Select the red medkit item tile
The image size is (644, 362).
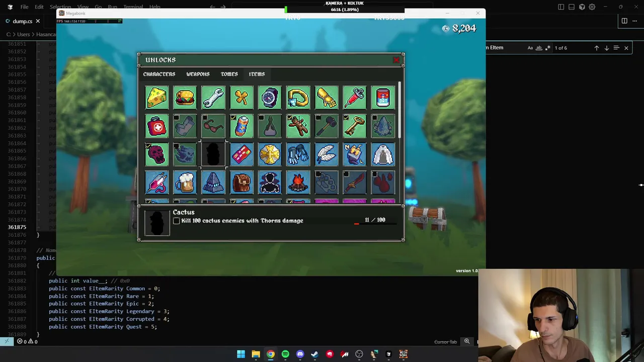pyautogui.click(x=157, y=126)
